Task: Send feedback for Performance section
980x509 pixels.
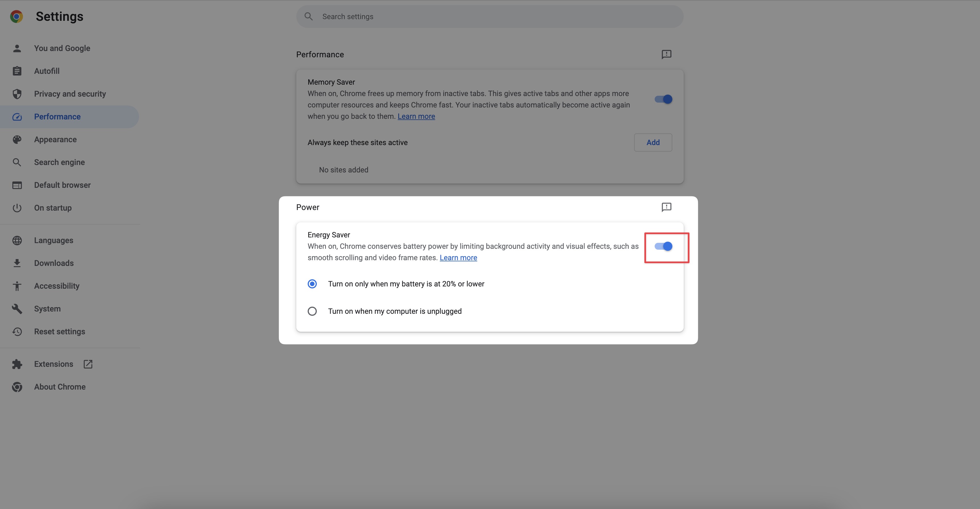Action: 666,54
